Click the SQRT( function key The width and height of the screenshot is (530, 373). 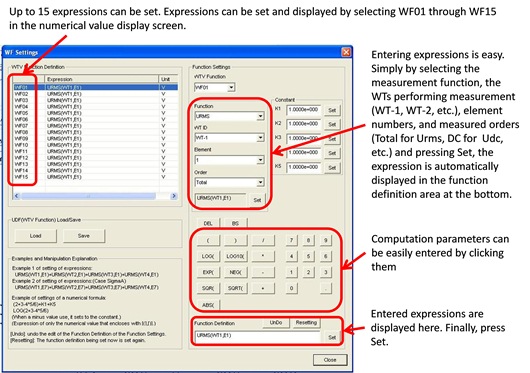235,288
